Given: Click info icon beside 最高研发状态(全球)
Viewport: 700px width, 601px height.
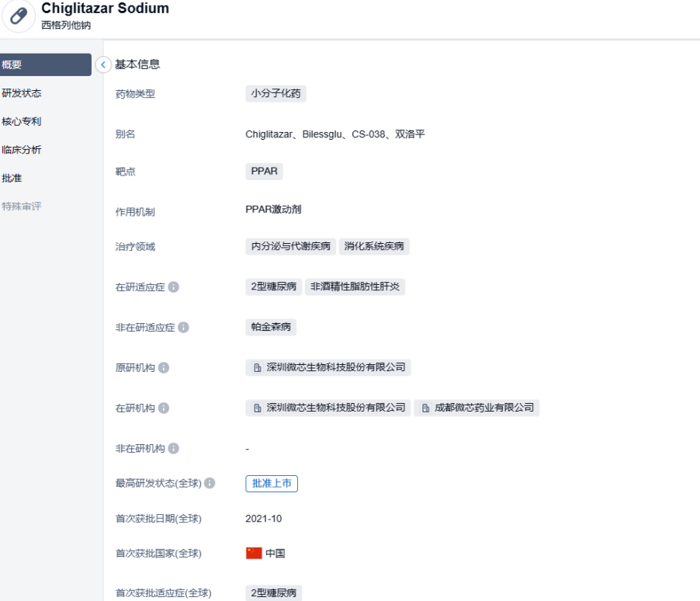Looking at the screenshot, I should coord(210,484).
